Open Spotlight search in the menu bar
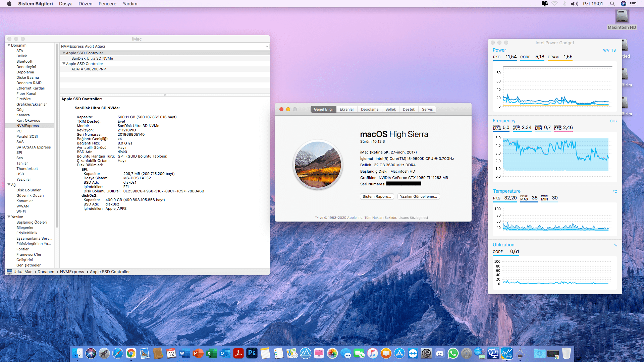The width and height of the screenshot is (644, 362). point(612,4)
